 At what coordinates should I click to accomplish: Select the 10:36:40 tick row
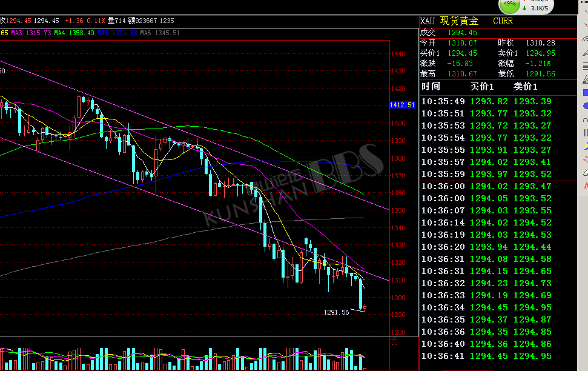click(x=486, y=344)
